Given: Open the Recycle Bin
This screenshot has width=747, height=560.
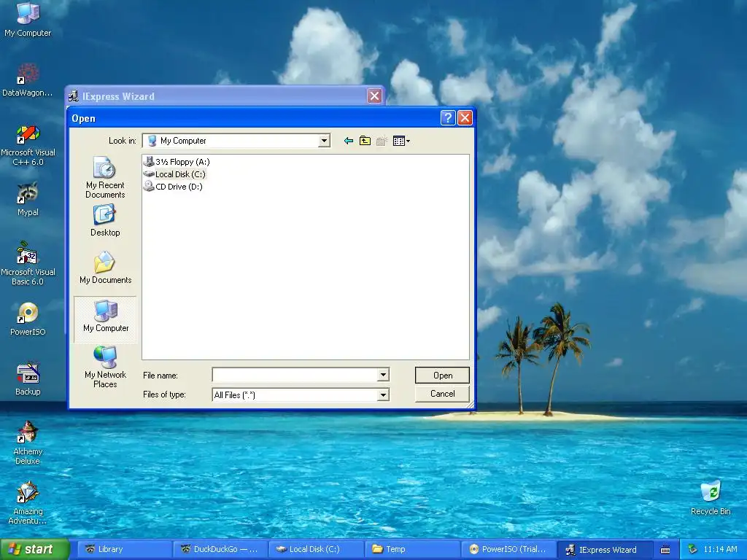Looking at the screenshot, I should pos(711,498).
